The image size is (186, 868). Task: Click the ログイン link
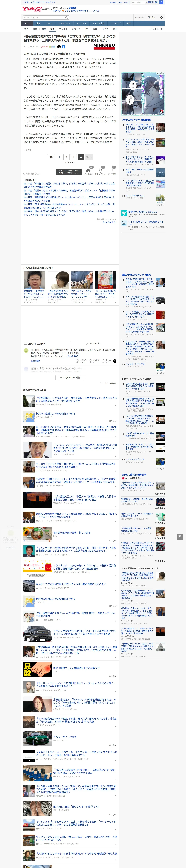coord(57,11)
